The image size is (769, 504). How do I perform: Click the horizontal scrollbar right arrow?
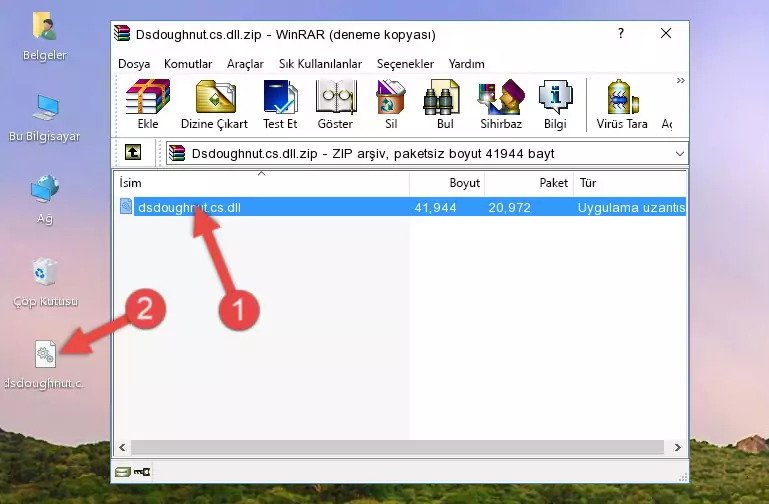pos(678,447)
